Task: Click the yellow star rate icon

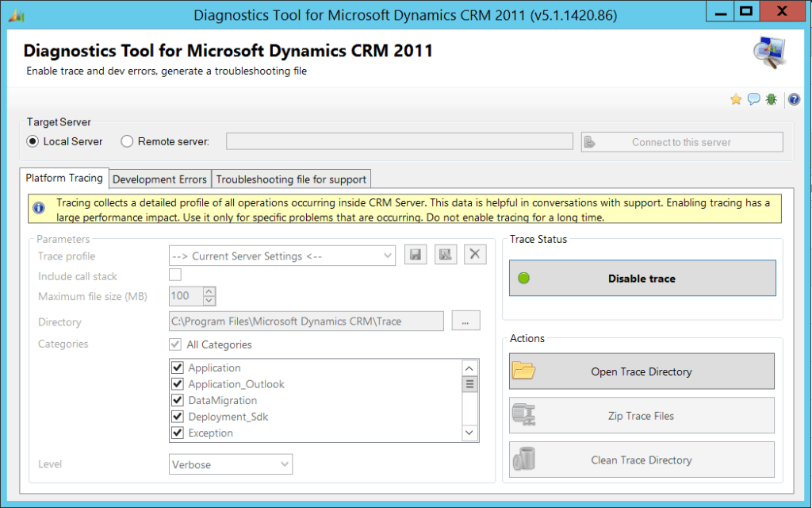Action: coord(735,99)
